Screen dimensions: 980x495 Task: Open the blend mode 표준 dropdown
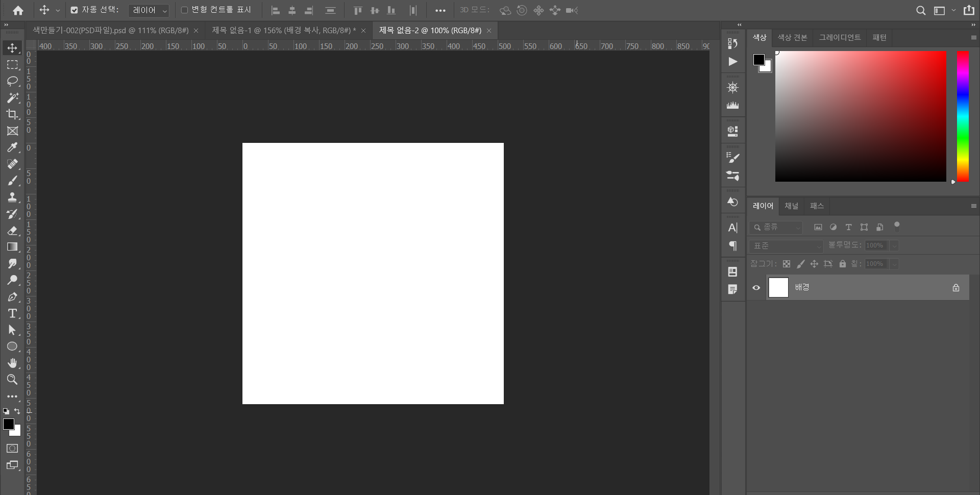[786, 246]
